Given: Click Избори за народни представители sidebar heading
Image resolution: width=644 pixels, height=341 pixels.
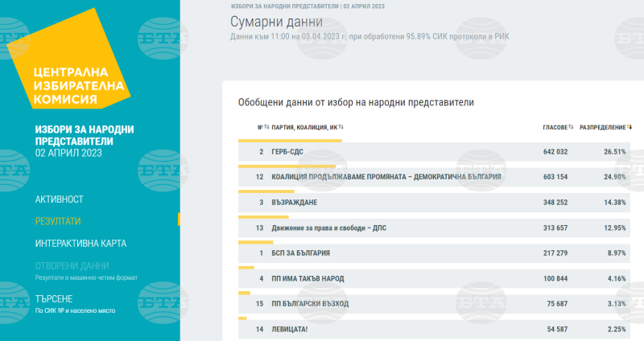Looking at the screenshot, I should (x=84, y=135).
